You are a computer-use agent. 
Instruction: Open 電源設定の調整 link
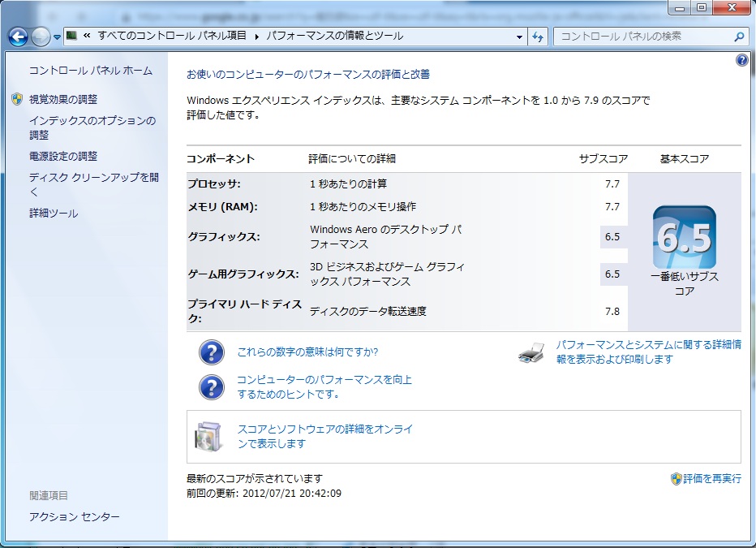[63, 157]
